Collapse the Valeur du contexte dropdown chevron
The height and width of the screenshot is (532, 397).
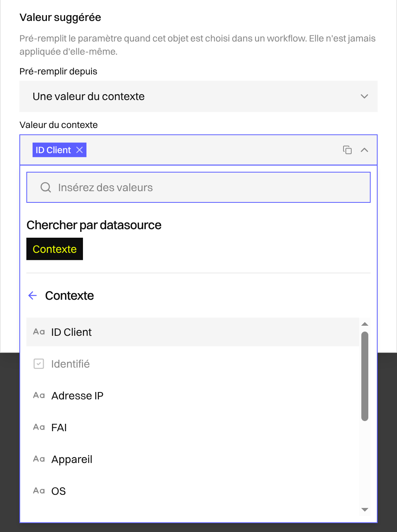pyautogui.click(x=364, y=150)
